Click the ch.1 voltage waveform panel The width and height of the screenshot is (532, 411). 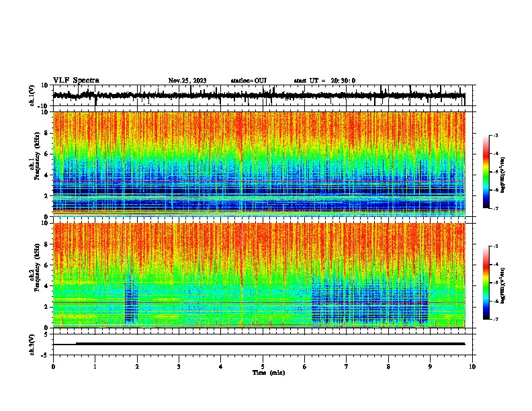[263, 95]
